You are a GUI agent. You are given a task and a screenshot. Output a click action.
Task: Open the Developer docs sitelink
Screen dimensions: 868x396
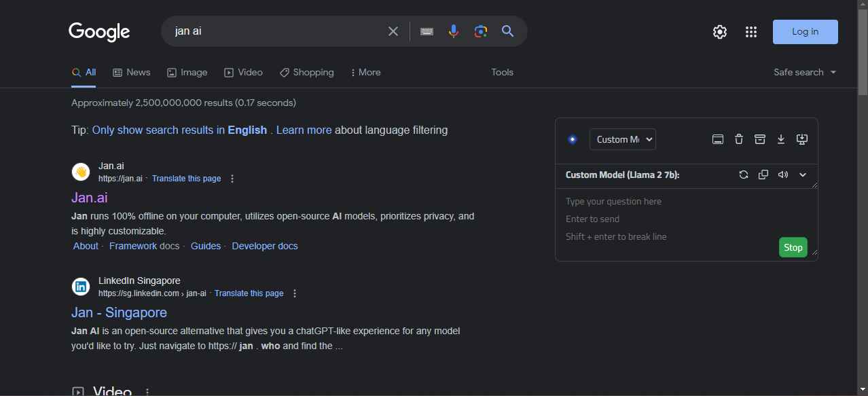point(265,246)
